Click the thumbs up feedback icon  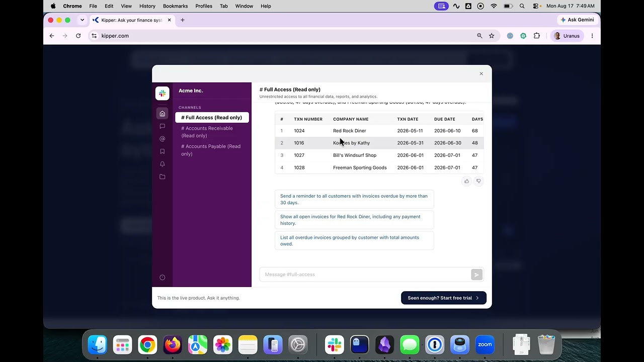pos(466,181)
